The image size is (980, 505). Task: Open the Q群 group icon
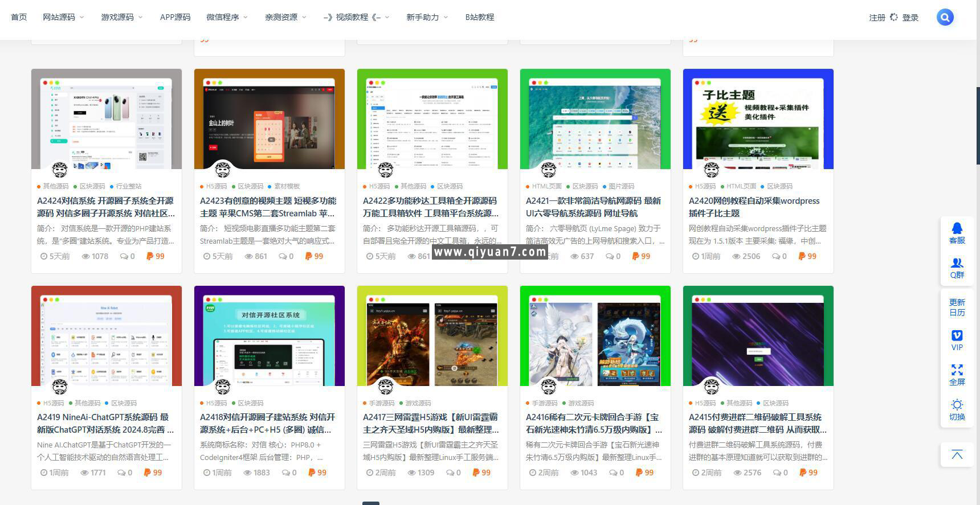tap(957, 268)
